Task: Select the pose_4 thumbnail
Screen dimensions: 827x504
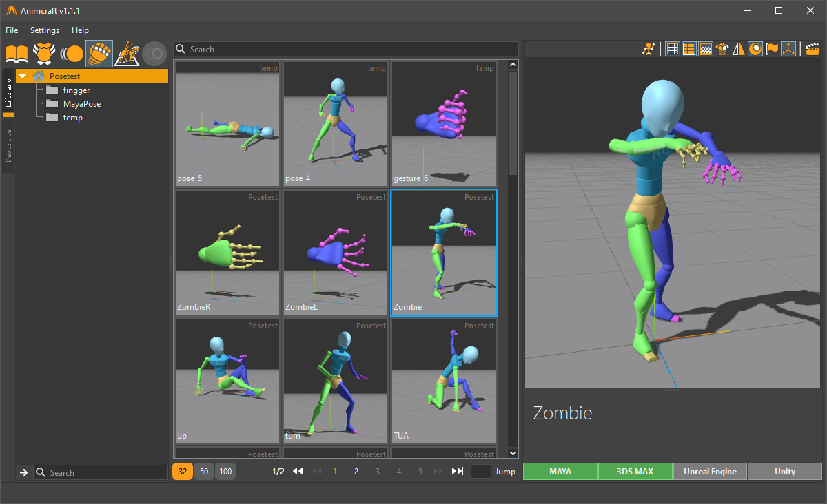Action: tap(336, 124)
